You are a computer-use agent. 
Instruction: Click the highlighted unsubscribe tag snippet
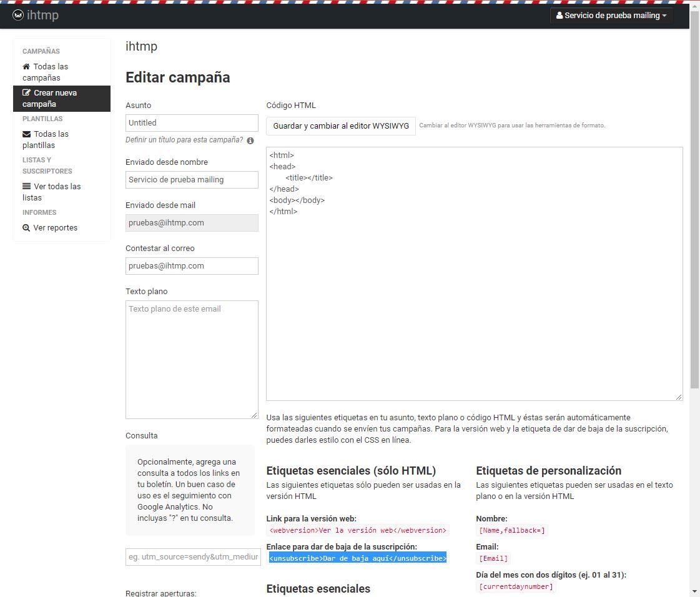tap(358, 558)
